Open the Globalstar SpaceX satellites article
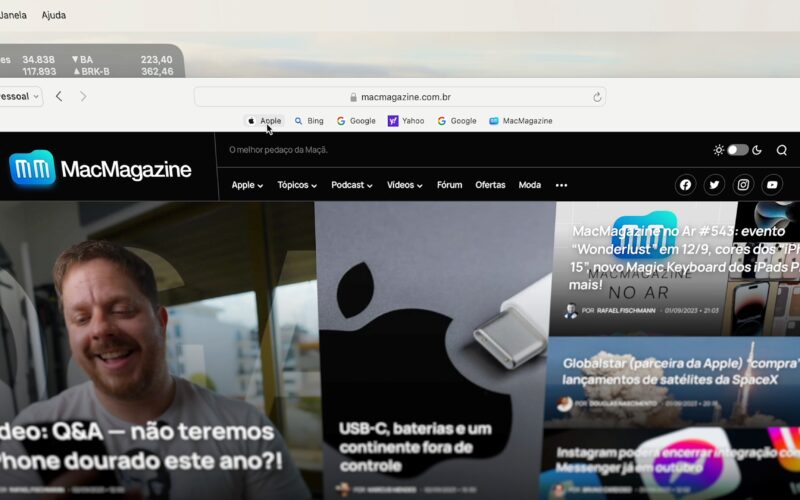The image size is (800, 500). pos(681,371)
